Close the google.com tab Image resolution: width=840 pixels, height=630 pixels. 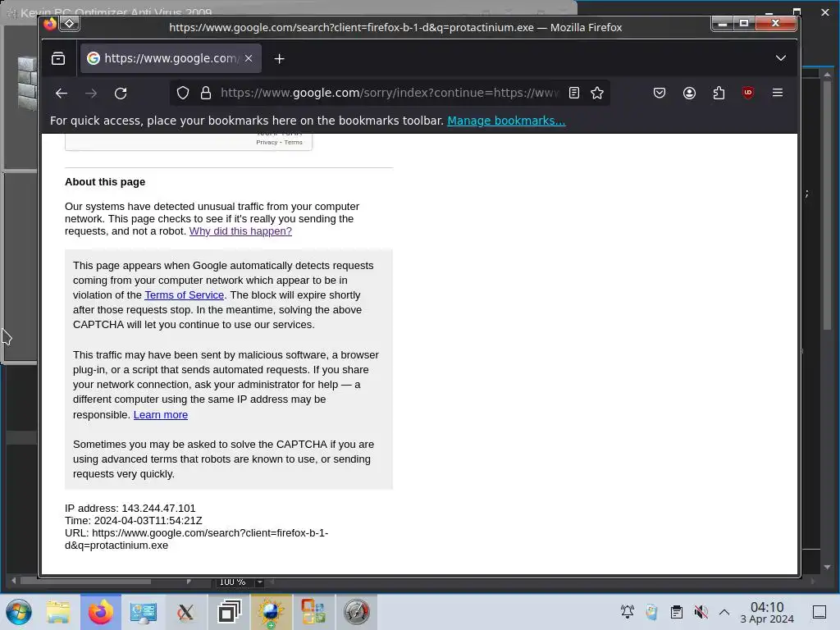pos(249,58)
